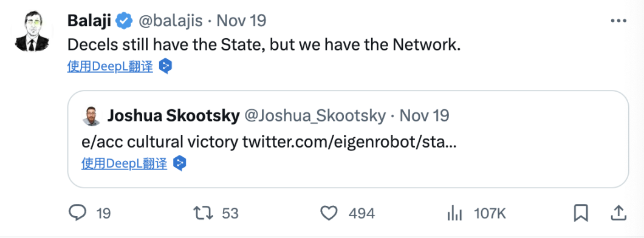Translate quoted tweet with DeepL link
This screenshot has height=238, width=644.
(x=125, y=163)
